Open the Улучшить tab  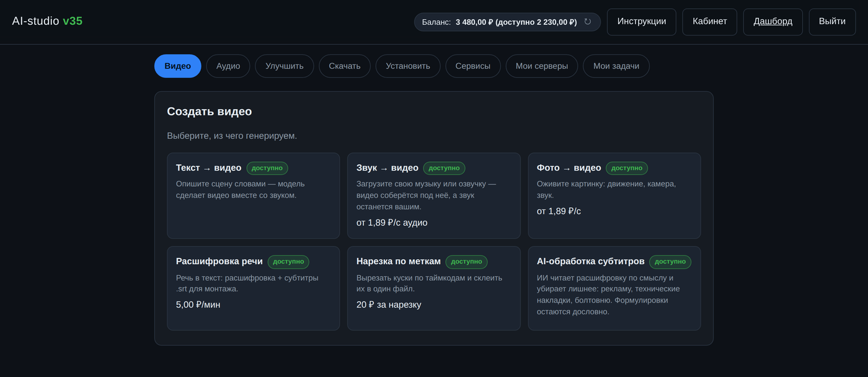pos(285,66)
